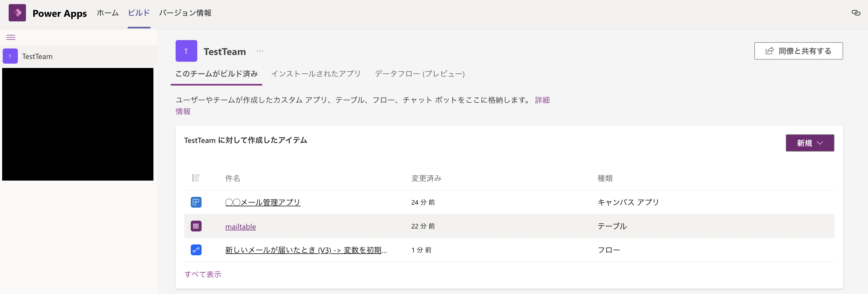Open データフロー (プレビュー) tab
This screenshot has width=868, height=294.
click(x=419, y=74)
